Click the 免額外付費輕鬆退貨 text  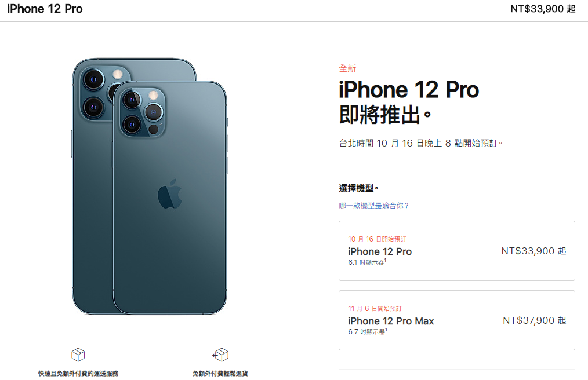[x=220, y=373]
